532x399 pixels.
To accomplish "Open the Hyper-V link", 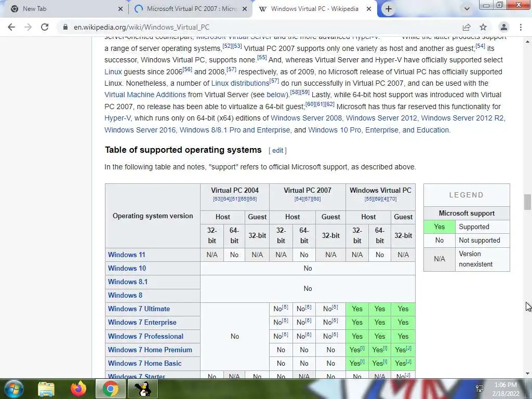I will coord(117,118).
